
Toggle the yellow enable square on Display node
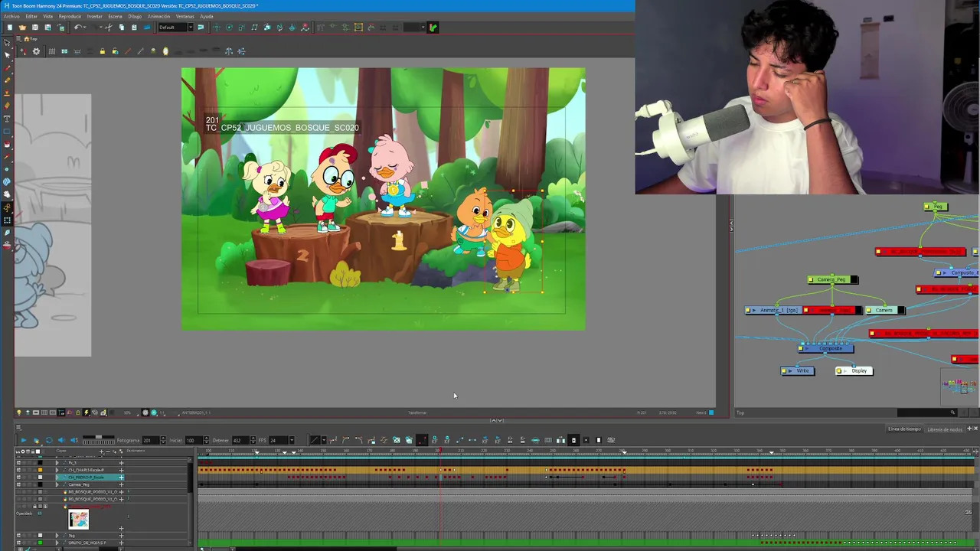point(839,371)
